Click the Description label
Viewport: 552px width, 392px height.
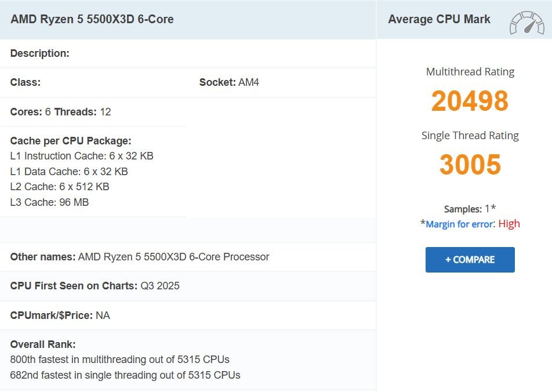point(40,53)
